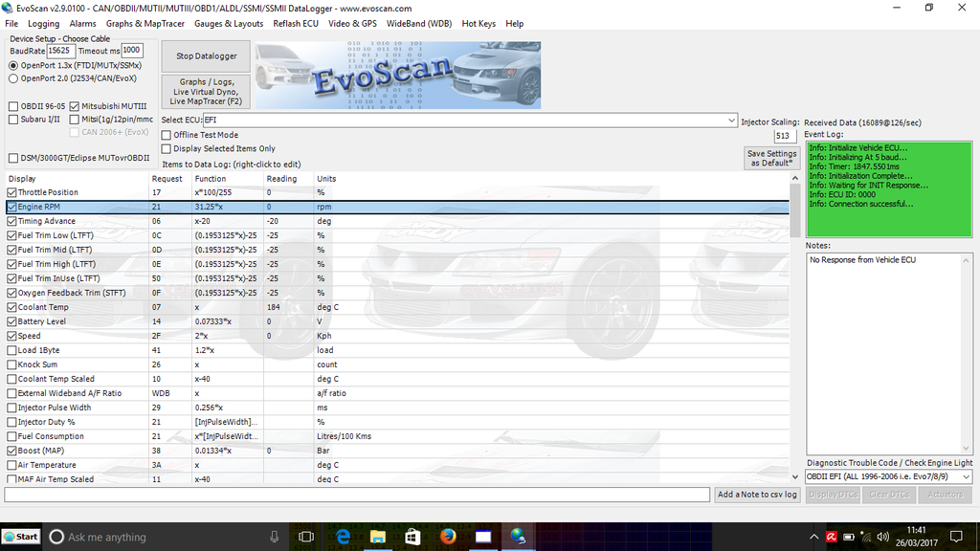Check Display Selected Items Only
Viewport: 980px width, 551px height.
[167, 148]
